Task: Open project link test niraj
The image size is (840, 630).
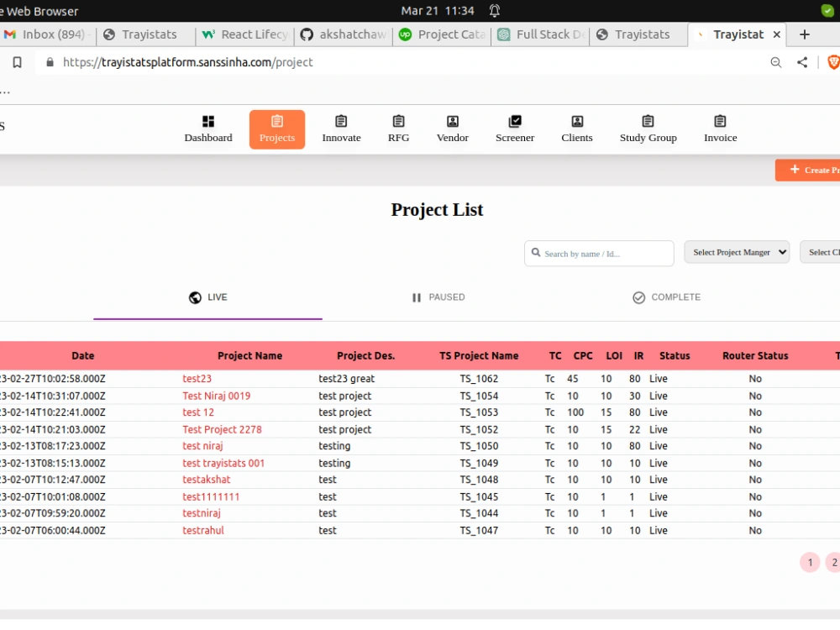Action: (202, 446)
